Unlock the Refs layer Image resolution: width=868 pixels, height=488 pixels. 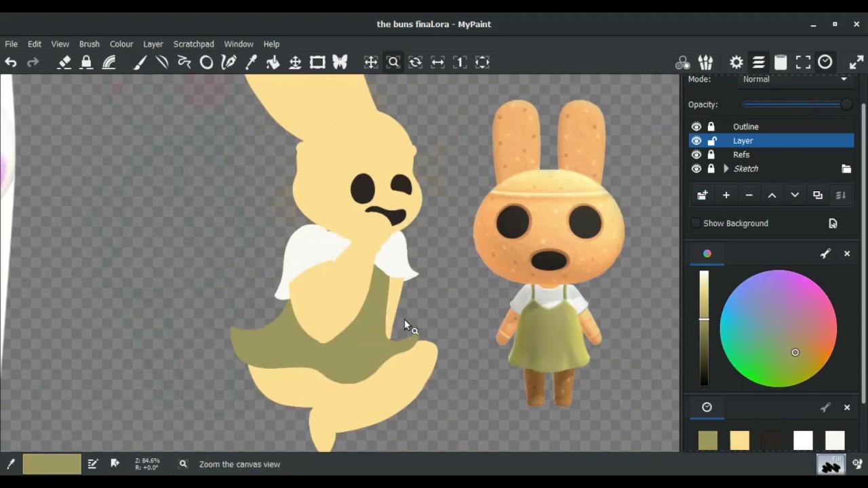click(x=711, y=155)
